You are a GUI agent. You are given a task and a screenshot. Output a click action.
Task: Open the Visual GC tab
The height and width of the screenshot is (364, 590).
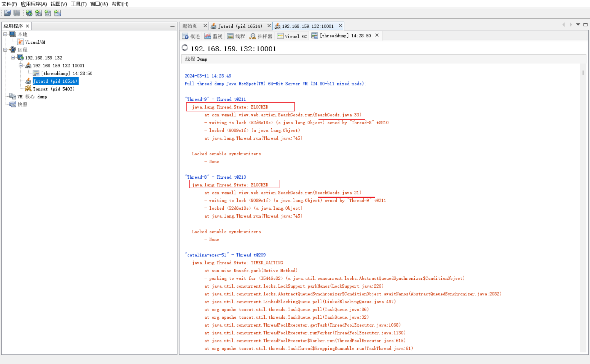click(x=292, y=36)
